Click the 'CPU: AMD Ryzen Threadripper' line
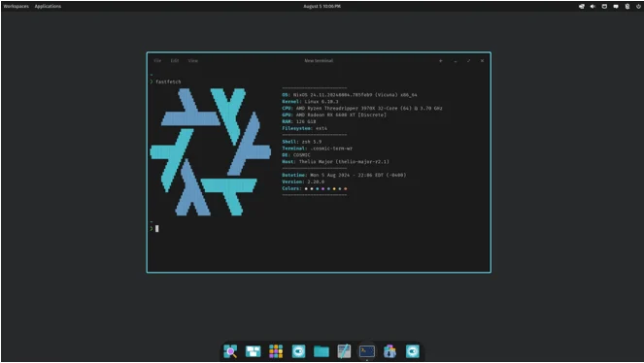This screenshot has width=644, height=363. [x=362, y=109]
